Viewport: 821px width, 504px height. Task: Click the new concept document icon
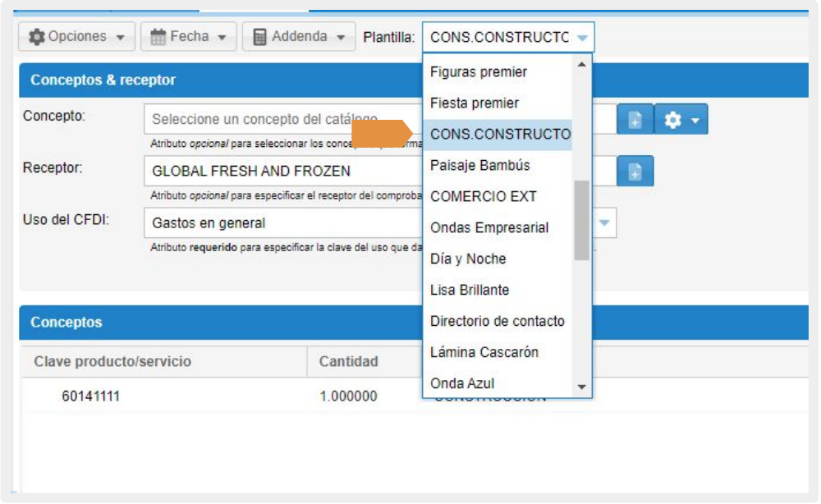[x=635, y=120]
